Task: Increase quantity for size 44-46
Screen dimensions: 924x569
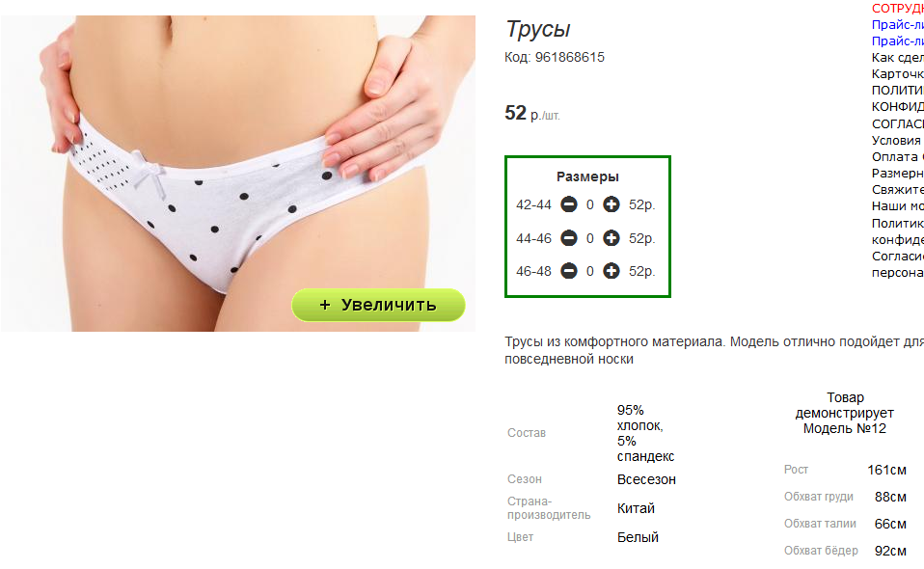Action: tap(611, 238)
